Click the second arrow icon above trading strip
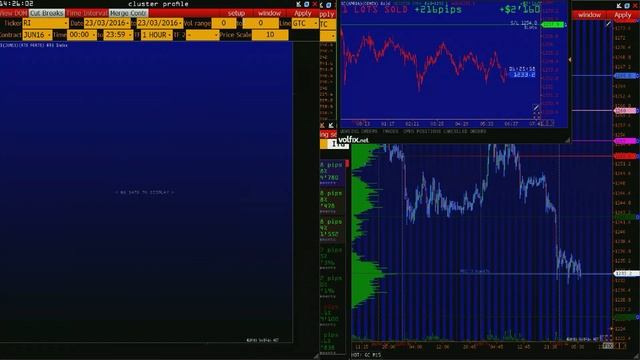The height and width of the screenshot is (360, 640). (331, 125)
